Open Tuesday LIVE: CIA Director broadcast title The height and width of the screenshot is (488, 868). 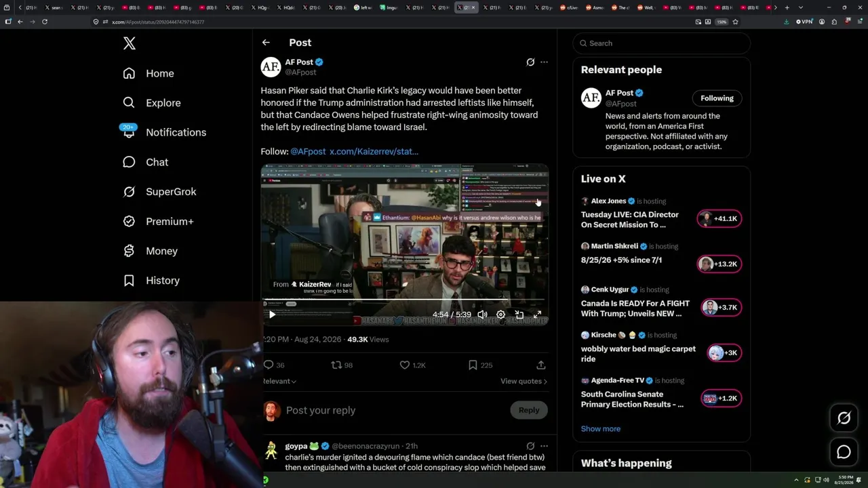pyautogui.click(x=630, y=220)
